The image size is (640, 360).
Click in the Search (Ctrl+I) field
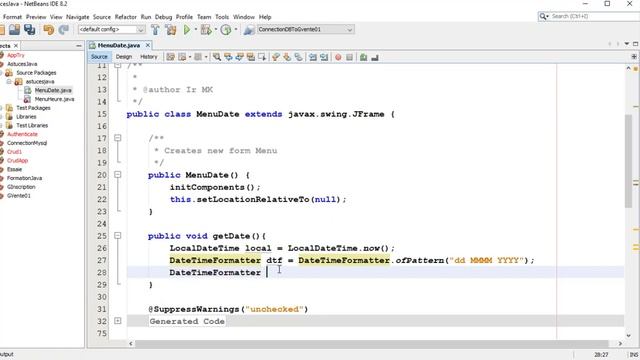coord(594,16)
